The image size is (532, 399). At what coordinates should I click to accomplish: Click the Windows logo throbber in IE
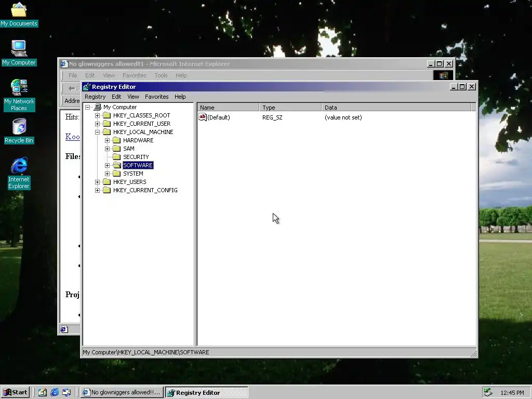pos(443,75)
